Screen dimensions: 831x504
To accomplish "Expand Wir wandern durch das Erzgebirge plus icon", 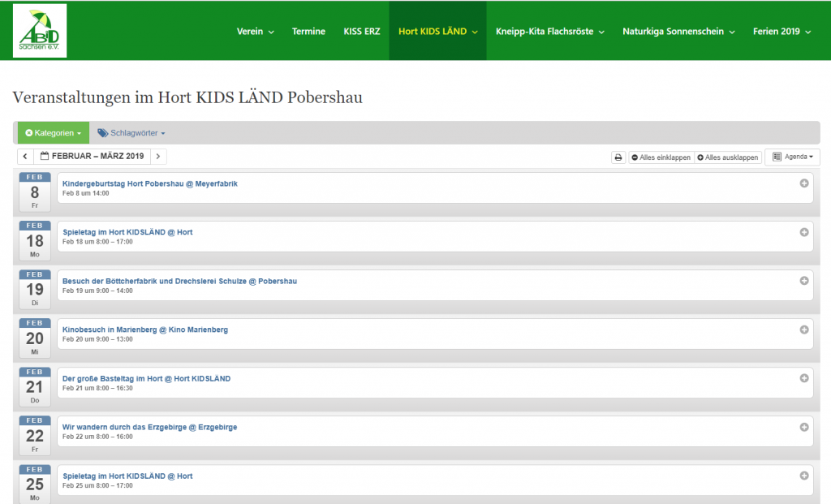I will 804,427.
